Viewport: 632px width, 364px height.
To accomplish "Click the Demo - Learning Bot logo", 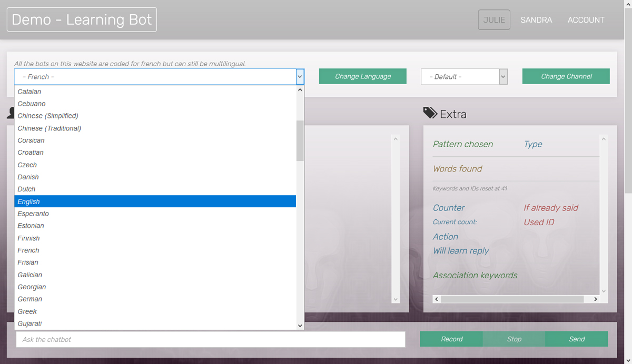I will [82, 19].
